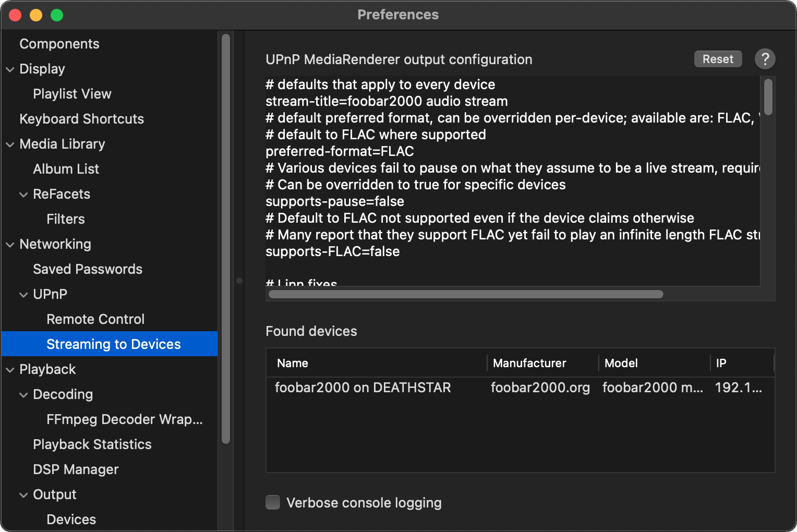
Task: Click the sidebar vertical scrollbar
Action: pyautogui.click(x=226, y=239)
